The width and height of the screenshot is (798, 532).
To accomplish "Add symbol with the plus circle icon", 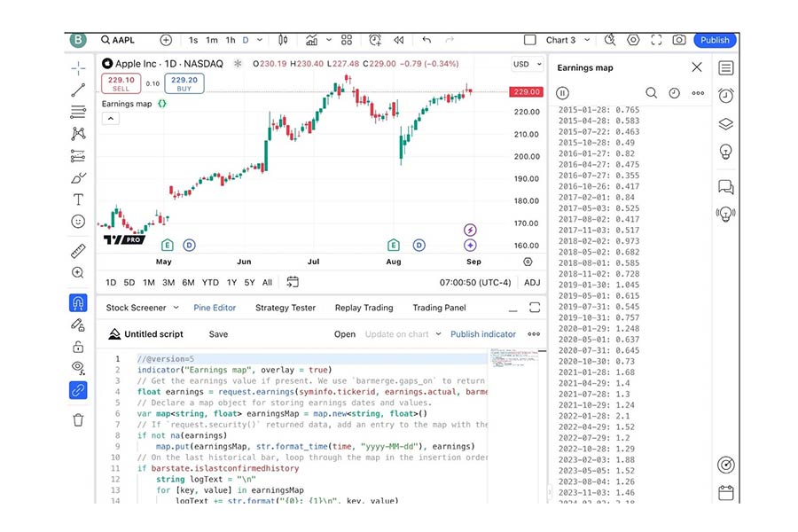I will [x=166, y=40].
